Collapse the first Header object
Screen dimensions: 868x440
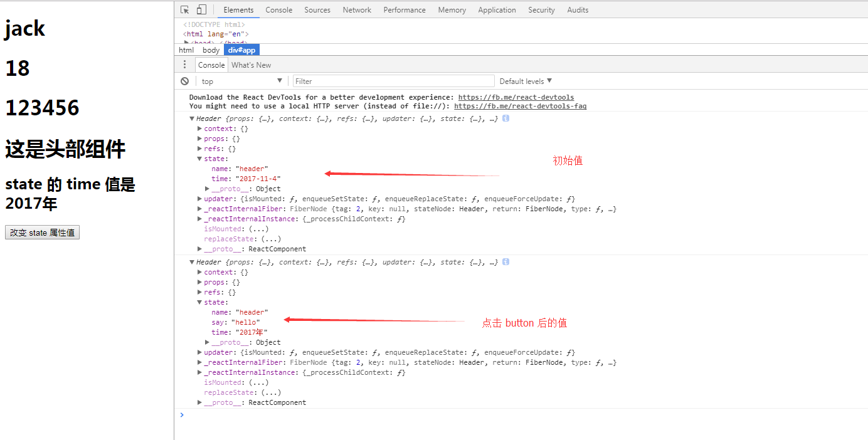tap(193, 118)
